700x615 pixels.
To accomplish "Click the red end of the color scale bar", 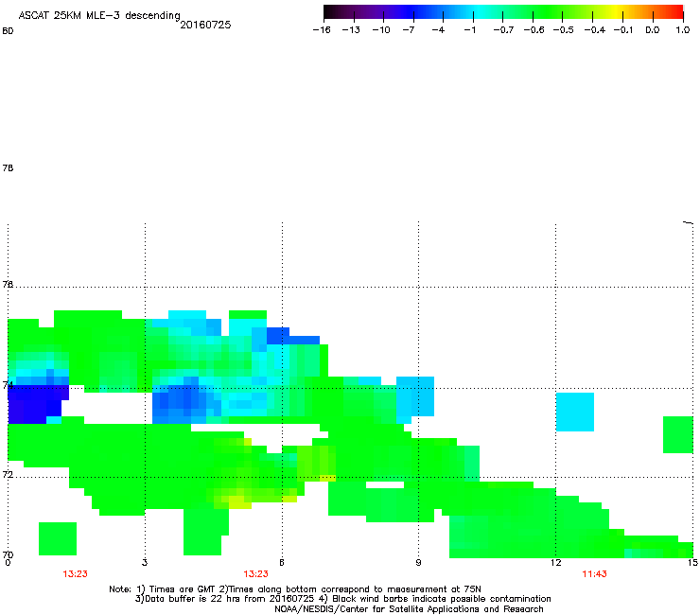I will [x=677, y=12].
